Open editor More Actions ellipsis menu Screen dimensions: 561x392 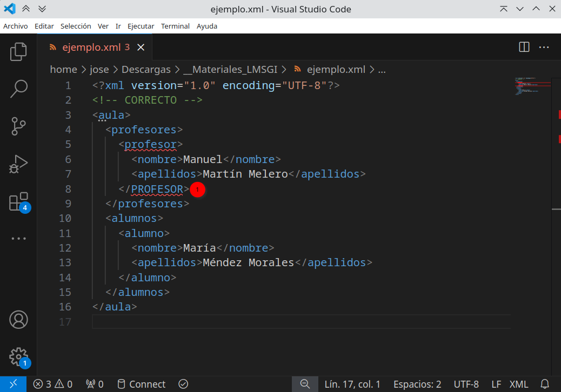click(x=544, y=47)
